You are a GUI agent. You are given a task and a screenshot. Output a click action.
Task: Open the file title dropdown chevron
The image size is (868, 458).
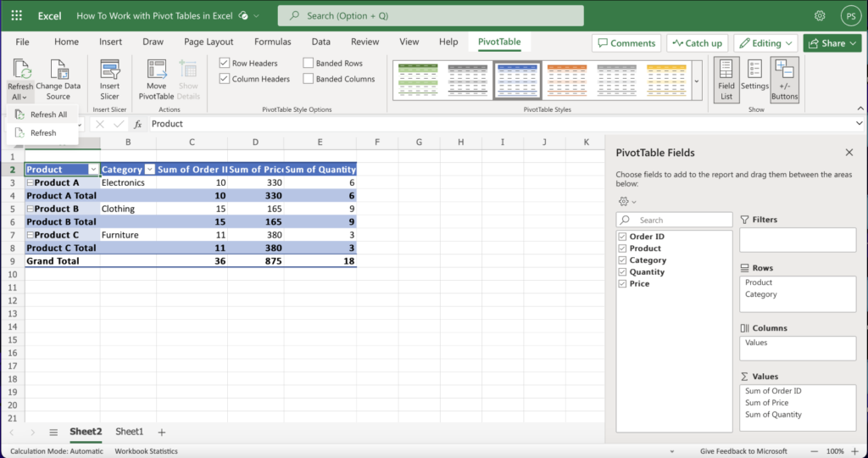pyautogui.click(x=256, y=15)
